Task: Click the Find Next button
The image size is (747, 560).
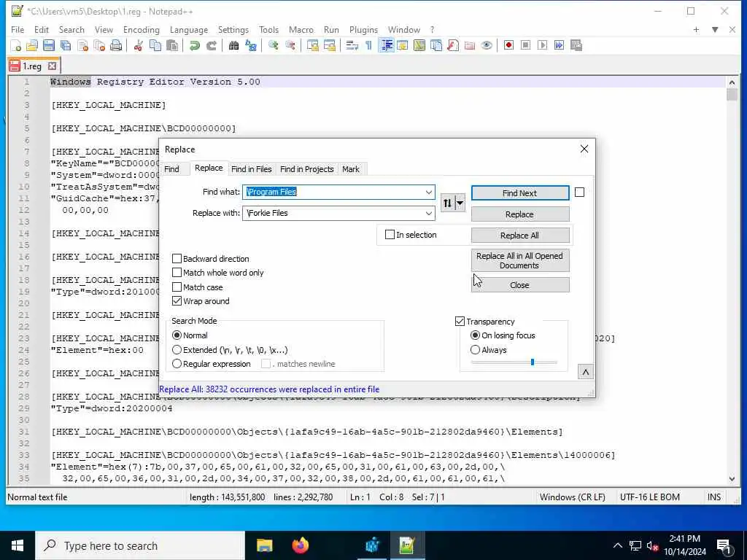Action: click(519, 192)
